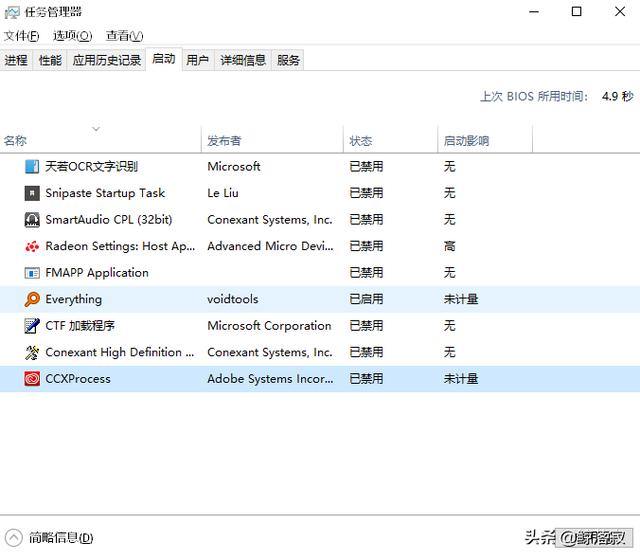Open the 选项(O) menu

coord(72,36)
